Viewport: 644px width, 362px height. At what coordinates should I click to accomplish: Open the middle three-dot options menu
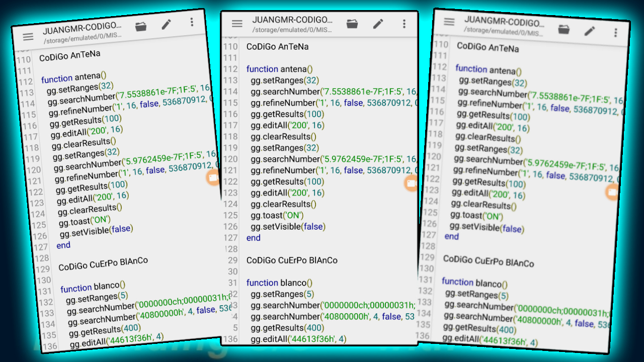click(x=404, y=23)
